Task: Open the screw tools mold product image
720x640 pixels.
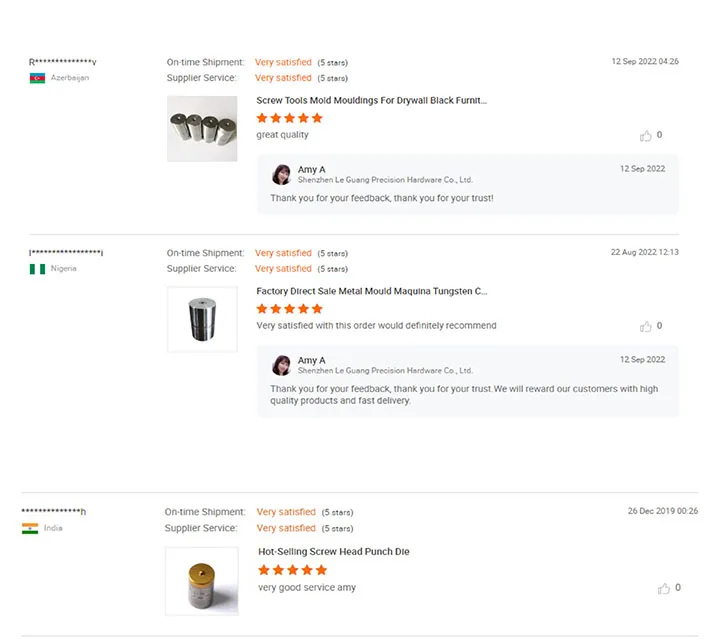Action: [x=202, y=129]
